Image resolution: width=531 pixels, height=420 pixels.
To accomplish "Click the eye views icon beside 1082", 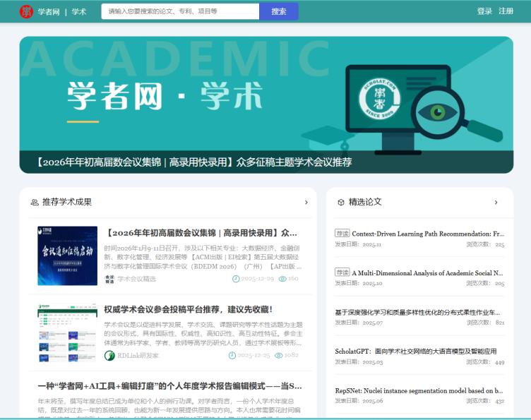I will (278, 355).
